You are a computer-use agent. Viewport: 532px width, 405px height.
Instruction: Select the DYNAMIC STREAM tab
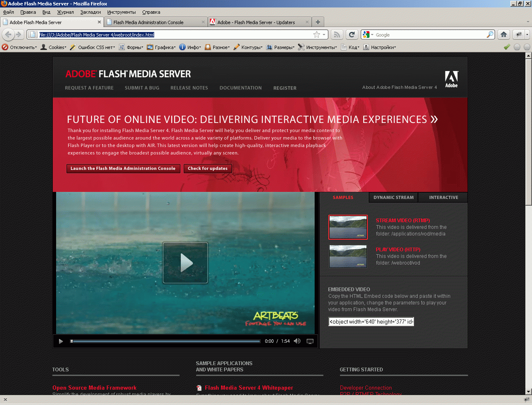[x=394, y=197]
